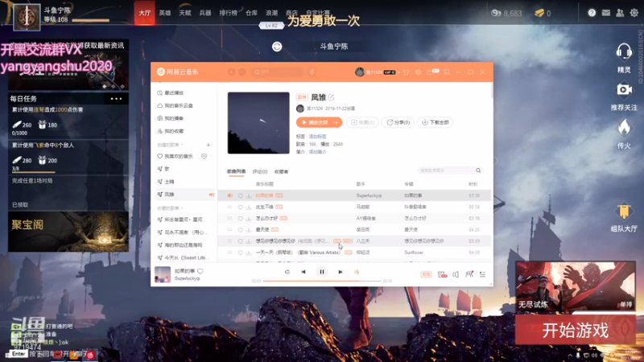
Task: Click the 开始游戏 start game button
Action: (x=575, y=330)
